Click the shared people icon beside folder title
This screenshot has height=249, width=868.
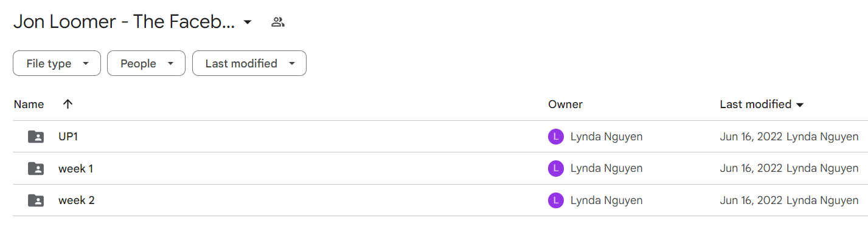(278, 22)
